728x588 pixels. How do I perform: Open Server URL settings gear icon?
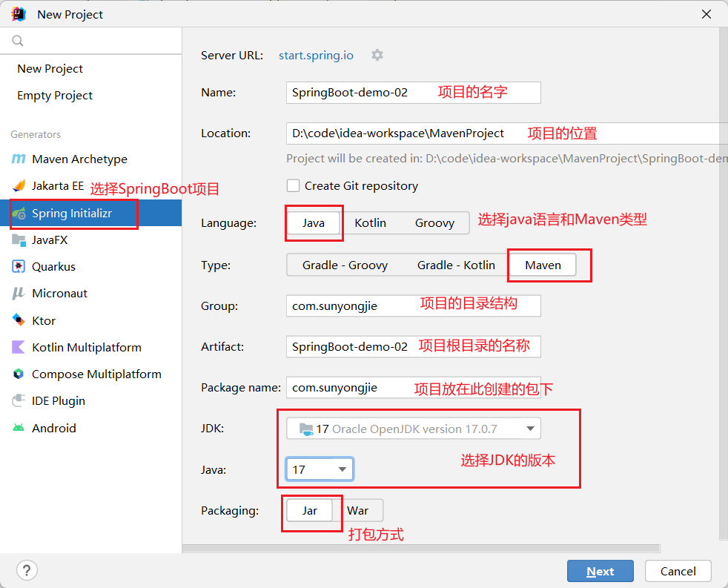point(377,55)
